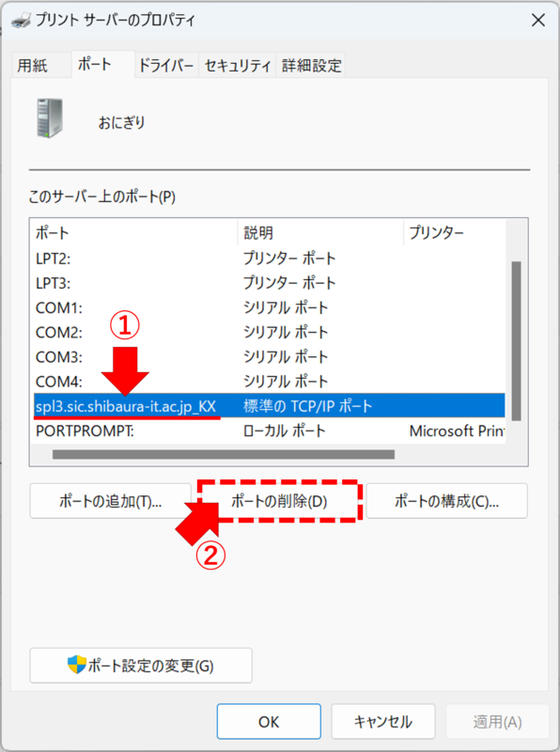Select the LPT2: port row
560x752 pixels.
tap(269, 258)
